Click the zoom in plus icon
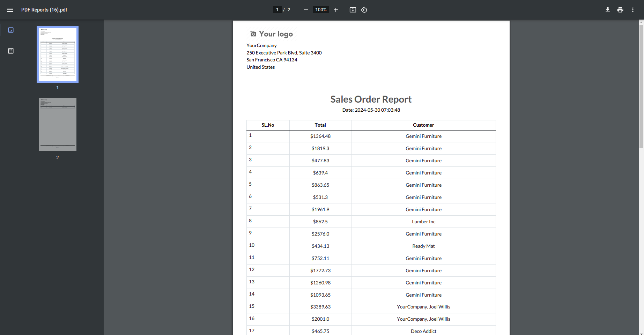The image size is (644, 335). coord(336,10)
